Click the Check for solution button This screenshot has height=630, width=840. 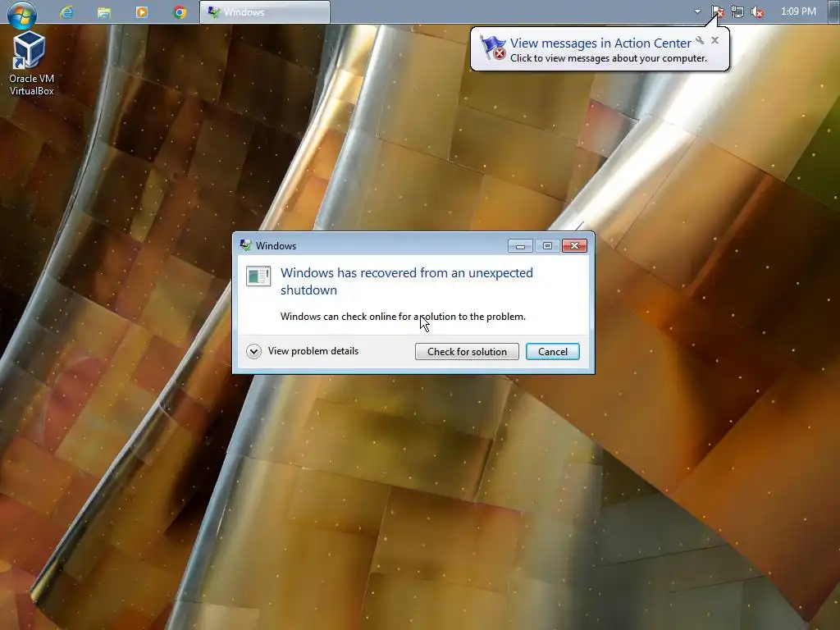click(x=467, y=351)
